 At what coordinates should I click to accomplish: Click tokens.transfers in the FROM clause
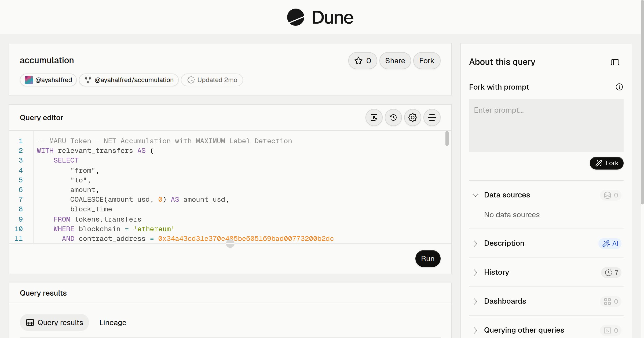pos(108,219)
